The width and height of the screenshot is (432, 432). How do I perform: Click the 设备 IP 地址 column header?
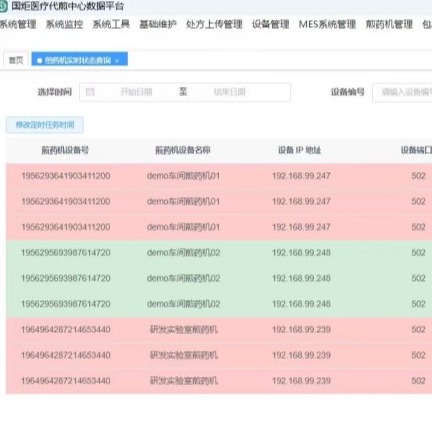pos(299,150)
